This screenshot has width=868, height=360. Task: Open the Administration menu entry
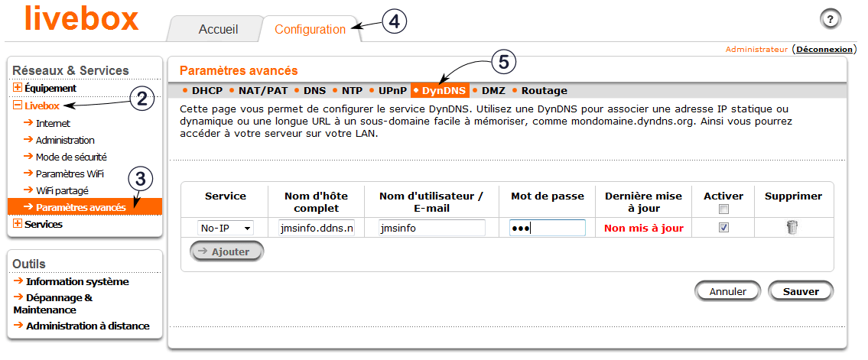(x=65, y=141)
